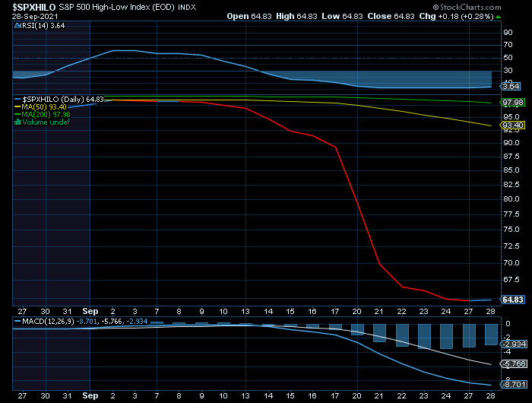Click the blue line marker beside $SPXHILO (Daily)
Image resolution: width=532 pixels, height=403 pixels.
pos(17,100)
